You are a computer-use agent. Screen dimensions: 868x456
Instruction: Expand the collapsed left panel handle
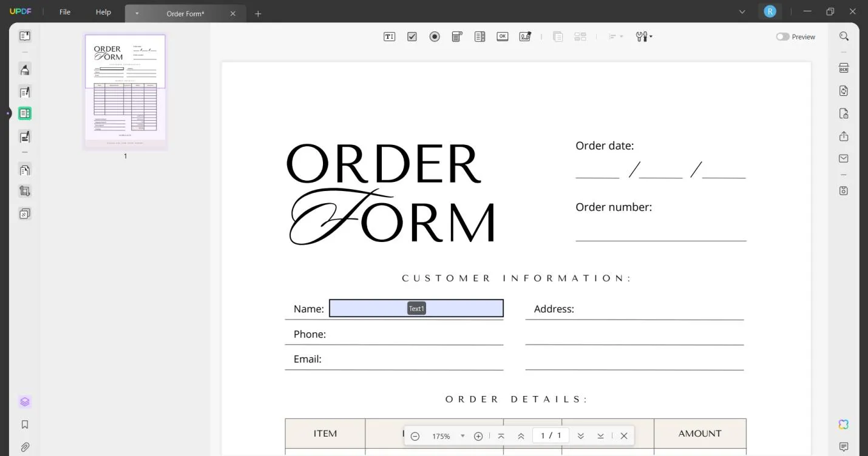pyautogui.click(x=8, y=113)
